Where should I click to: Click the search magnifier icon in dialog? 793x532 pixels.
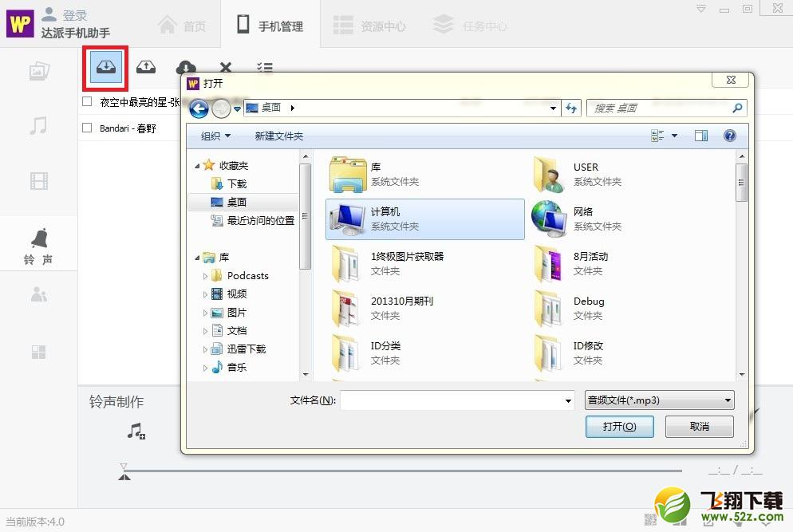[737, 108]
